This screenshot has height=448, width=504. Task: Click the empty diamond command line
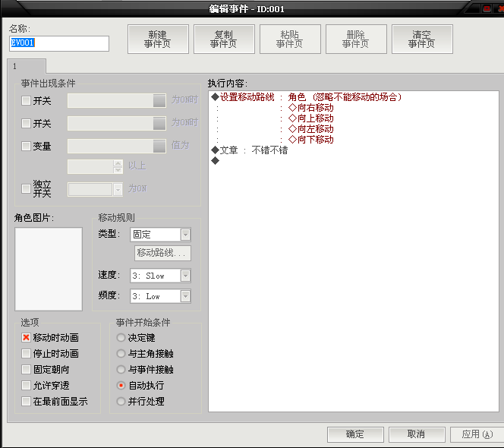[x=354, y=160]
